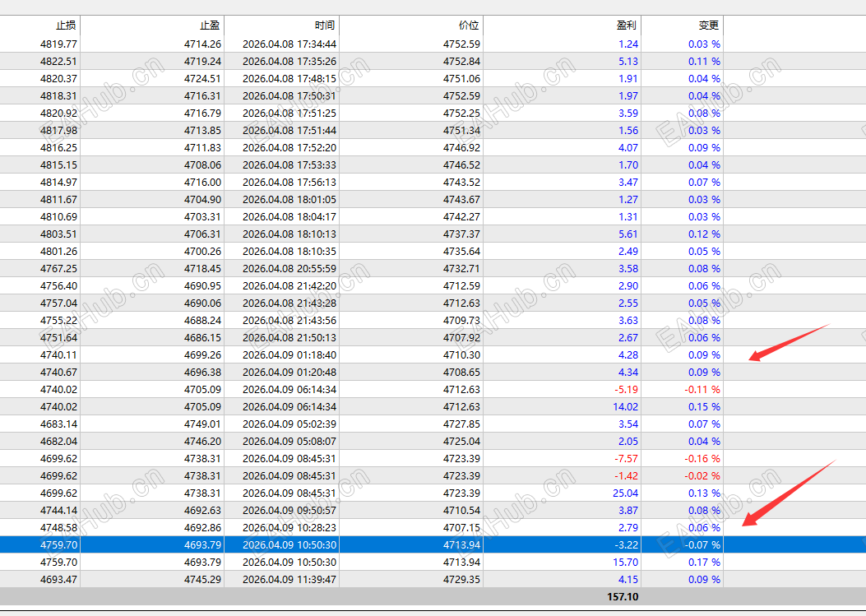Select the profit value 4.28
The height and width of the screenshot is (616, 866).
coord(628,355)
